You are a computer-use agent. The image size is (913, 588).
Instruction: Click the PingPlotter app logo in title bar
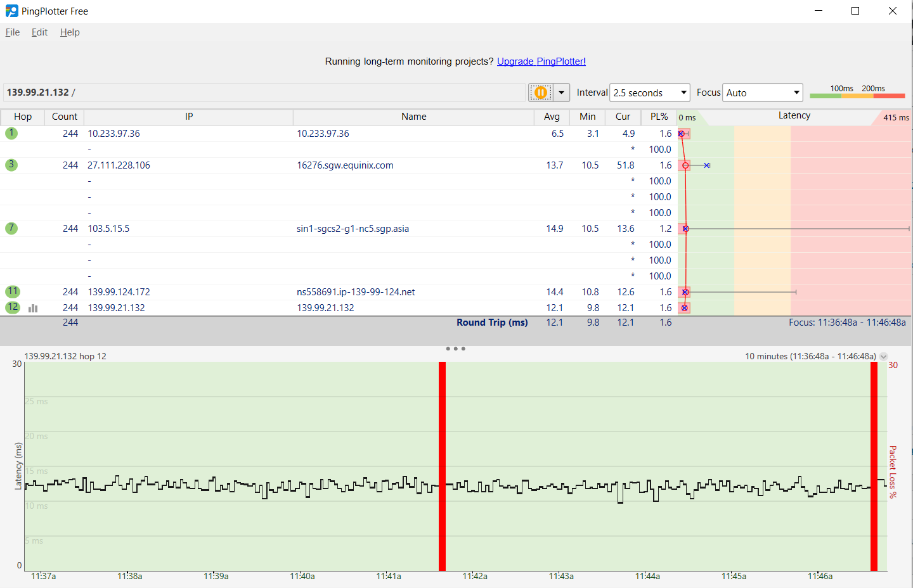click(x=11, y=11)
